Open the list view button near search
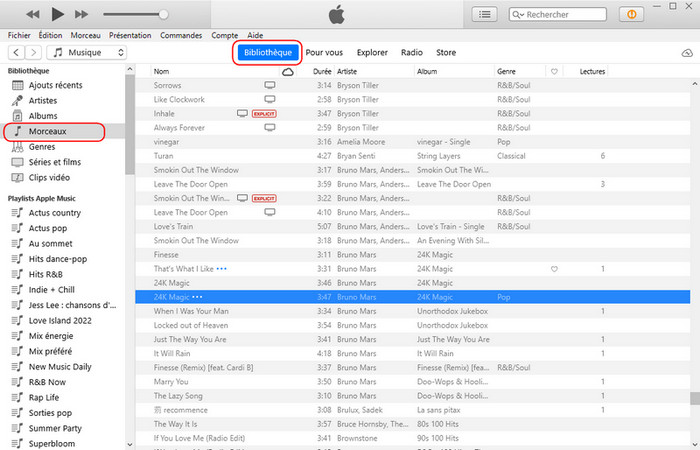700x450 pixels. click(486, 14)
